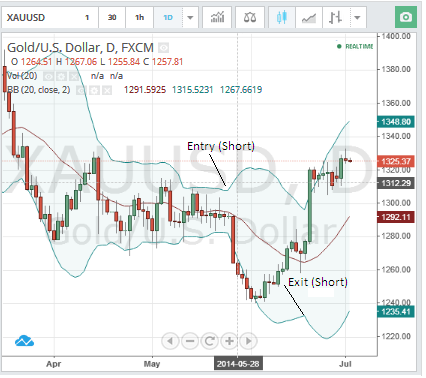The image size is (426, 378).
Task: Zoom out with the minus button
Action: tap(190, 341)
